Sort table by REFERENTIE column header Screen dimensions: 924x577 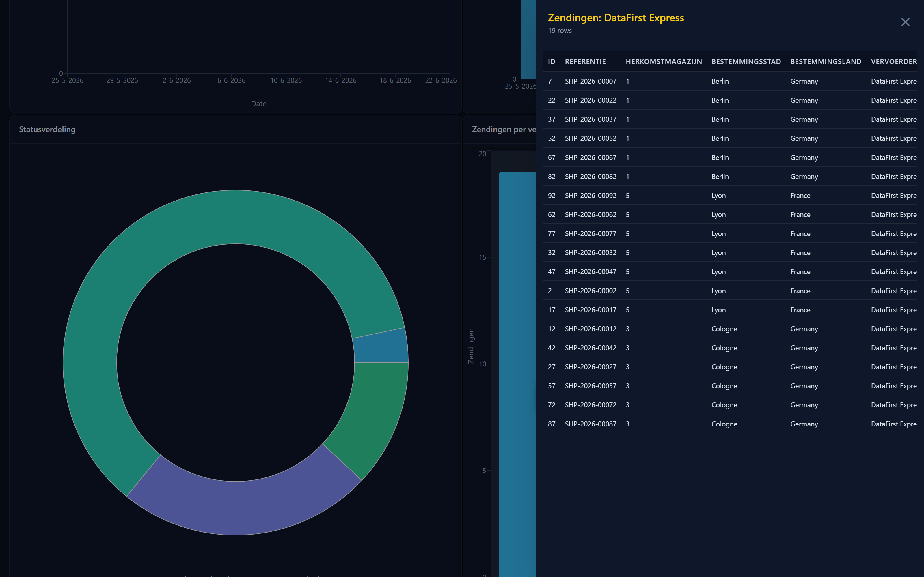click(x=585, y=61)
